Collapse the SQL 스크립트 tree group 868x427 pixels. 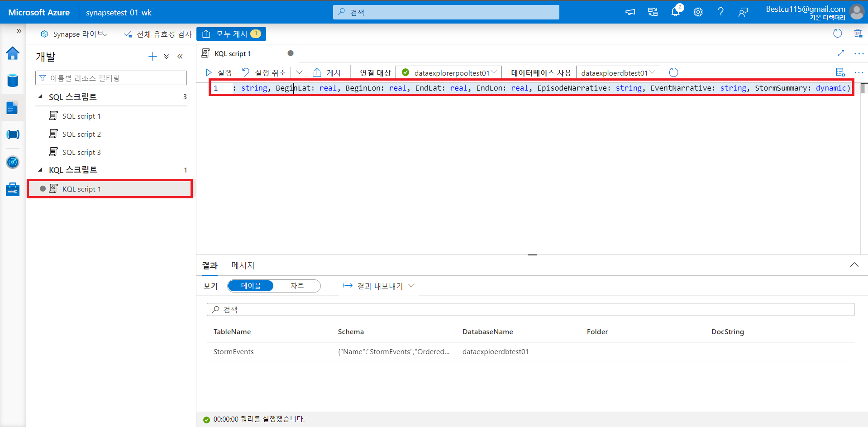40,96
